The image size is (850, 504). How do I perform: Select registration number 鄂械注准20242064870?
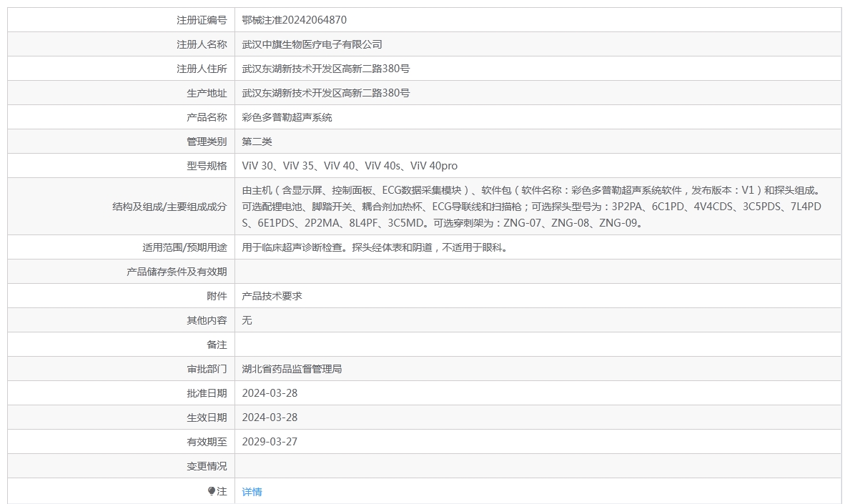click(295, 20)
